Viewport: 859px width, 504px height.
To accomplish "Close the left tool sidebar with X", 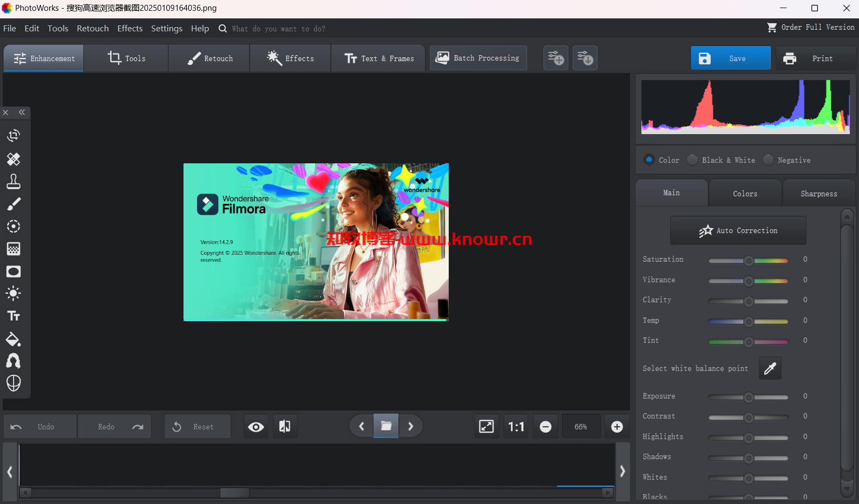I will (5, 112).
